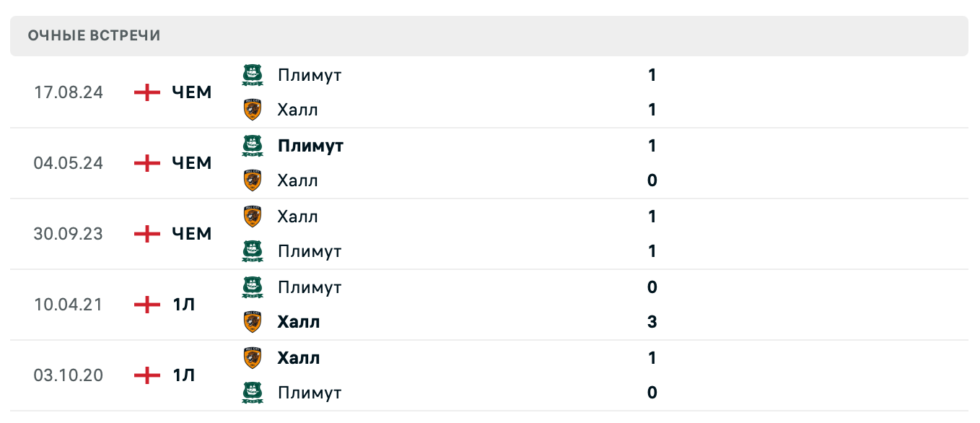This screenshot has width=980, height=423.
Task: Select Плимут name in 30.09.23 match
Action: coord(310,251)
